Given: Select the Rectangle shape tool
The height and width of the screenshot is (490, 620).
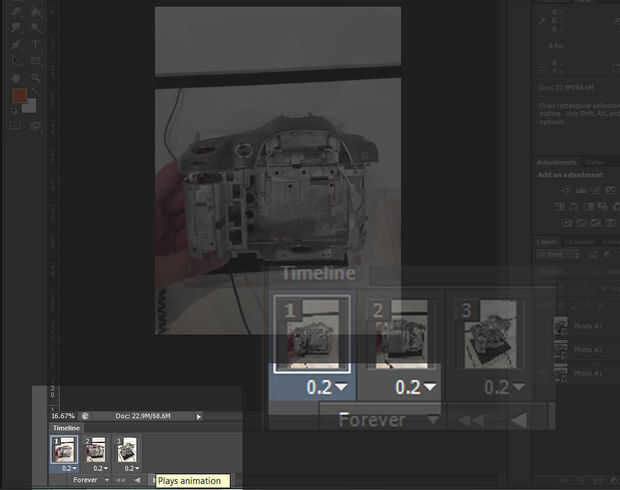Looking at the screenshot, I should click(x=35, y=60).
